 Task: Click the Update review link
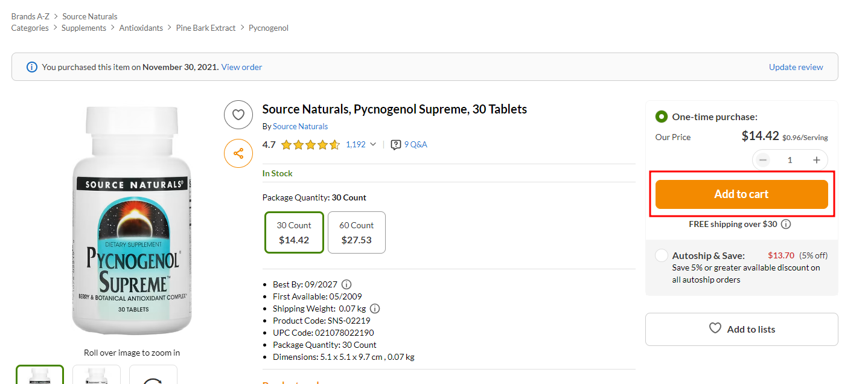click(796, 67)
